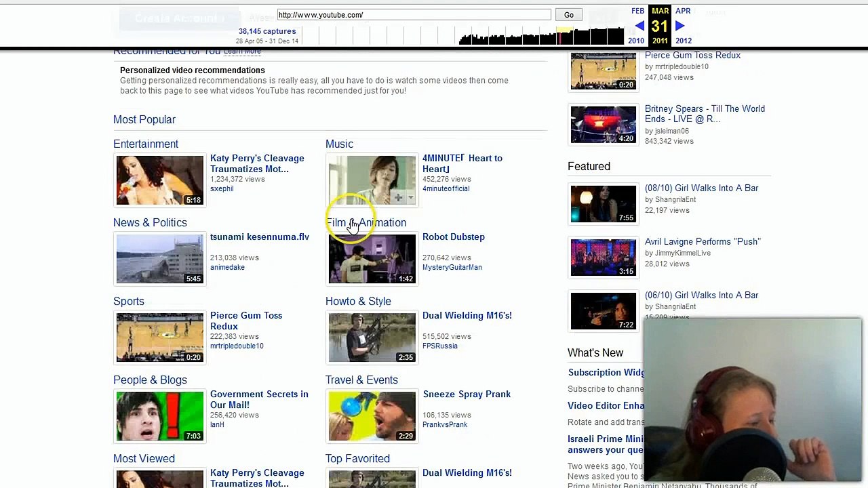
Task: Play the Robot Dubstep thumbnail
Action: pyautogui.click(x=372, y=258)
